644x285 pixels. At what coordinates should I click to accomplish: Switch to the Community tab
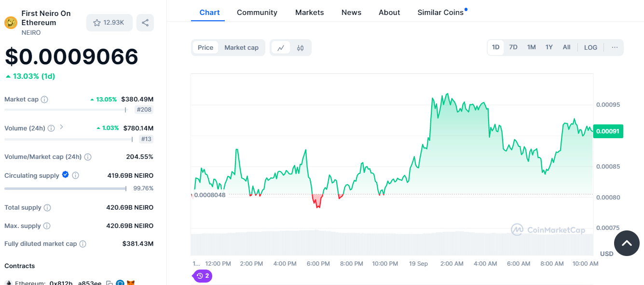click(257, 13)
